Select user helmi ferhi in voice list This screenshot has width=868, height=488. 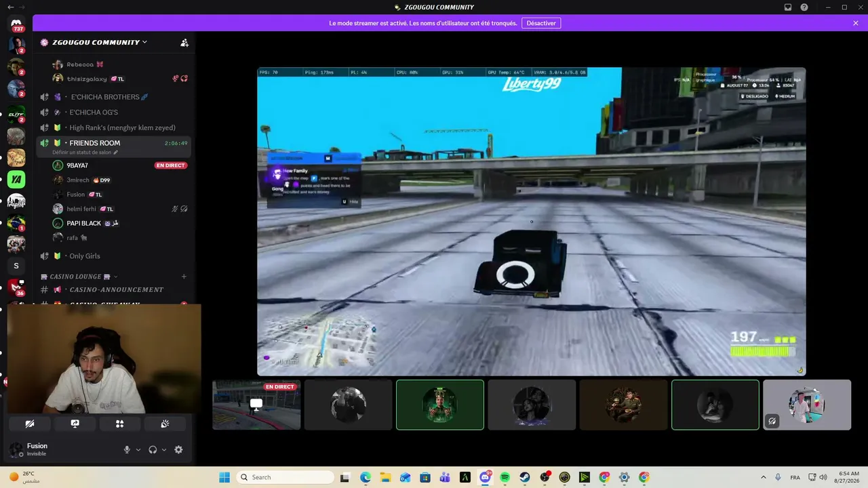[x=119, y=209]
